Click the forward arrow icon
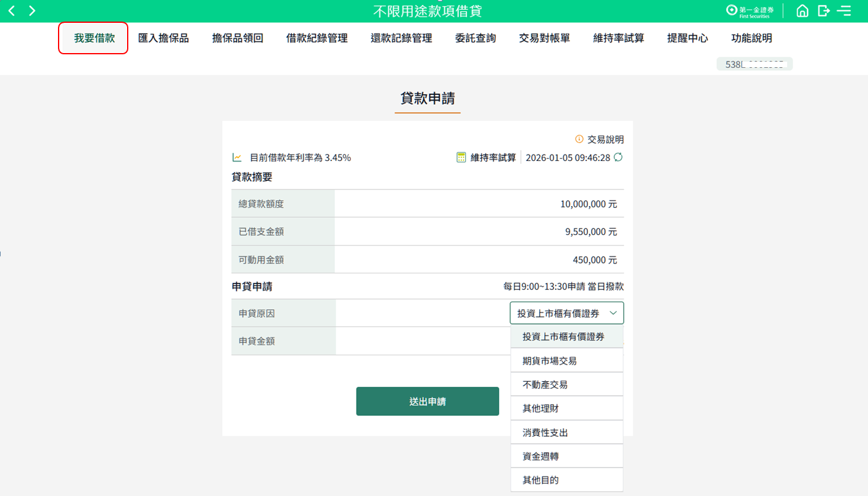This screenshot has width=868, height=496. coord(32,11)
